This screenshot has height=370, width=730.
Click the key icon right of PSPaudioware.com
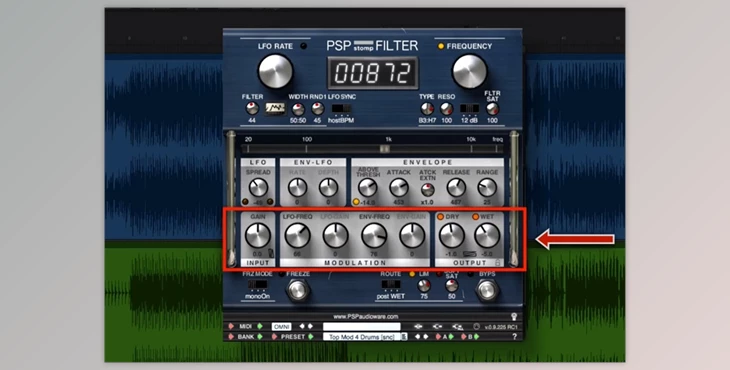(x=514, y=316)
